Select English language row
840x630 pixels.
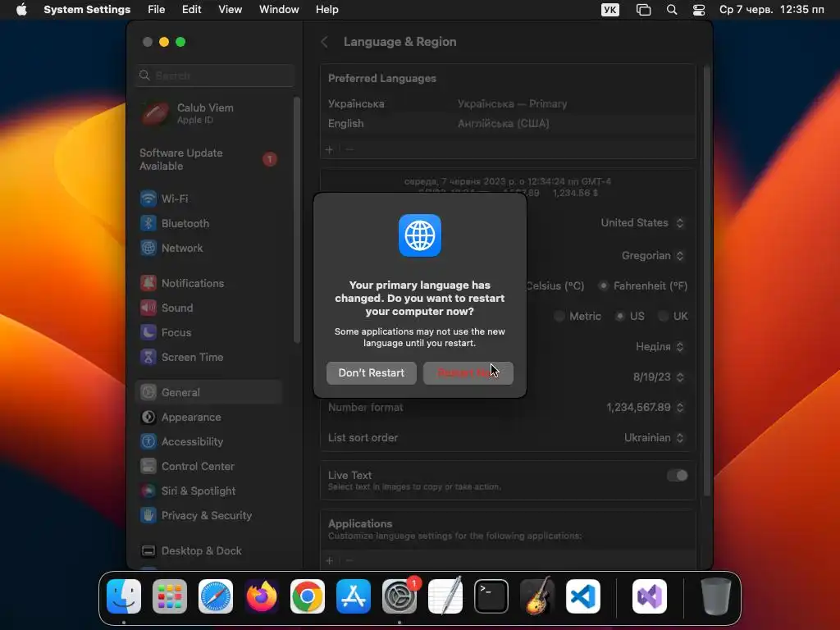pos(508,124)
